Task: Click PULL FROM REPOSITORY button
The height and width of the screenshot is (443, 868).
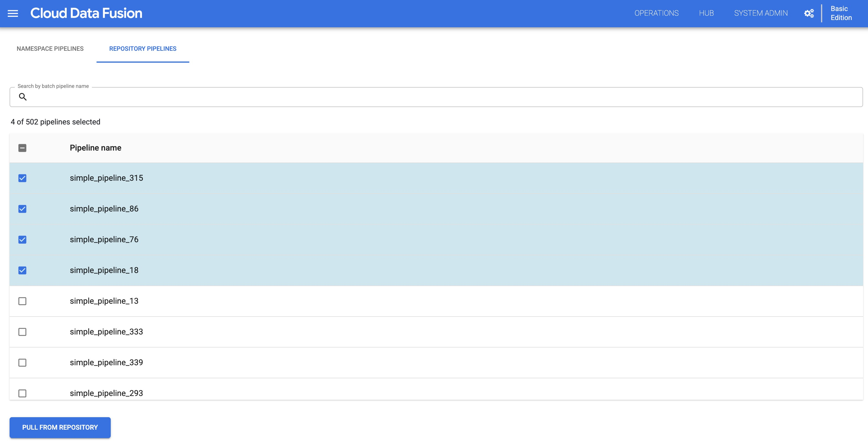Action: [60, 427]
